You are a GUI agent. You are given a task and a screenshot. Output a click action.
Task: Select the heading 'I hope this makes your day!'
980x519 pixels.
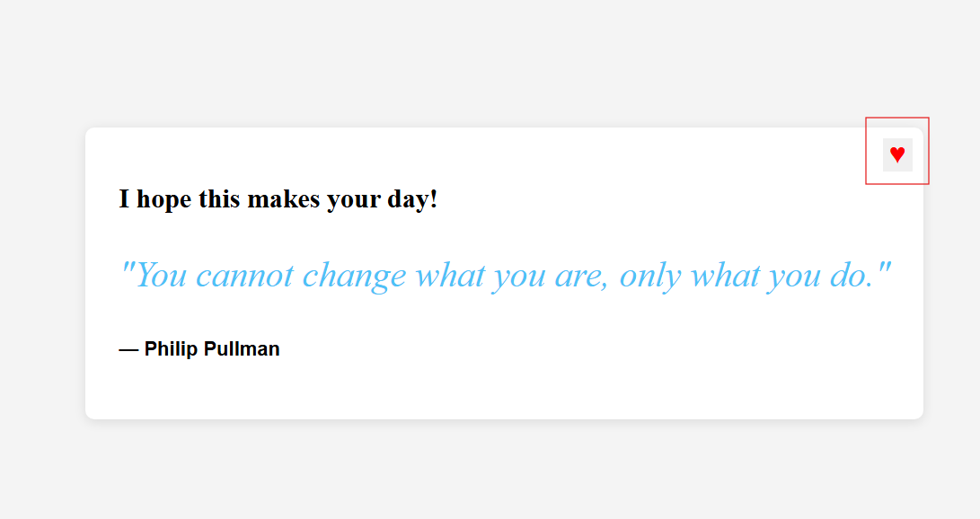click(278, 199)
